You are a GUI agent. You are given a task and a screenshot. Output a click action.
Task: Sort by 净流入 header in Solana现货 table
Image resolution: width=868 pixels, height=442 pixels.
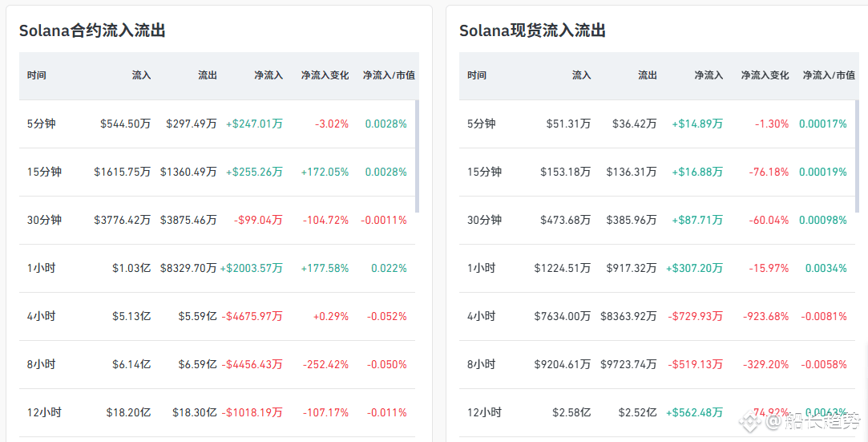708,75
